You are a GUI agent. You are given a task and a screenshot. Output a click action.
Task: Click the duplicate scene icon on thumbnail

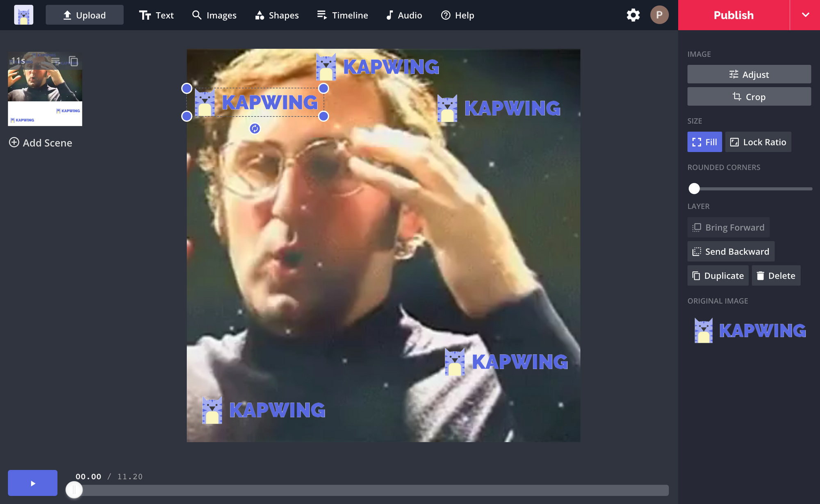(x=73, y=61)
